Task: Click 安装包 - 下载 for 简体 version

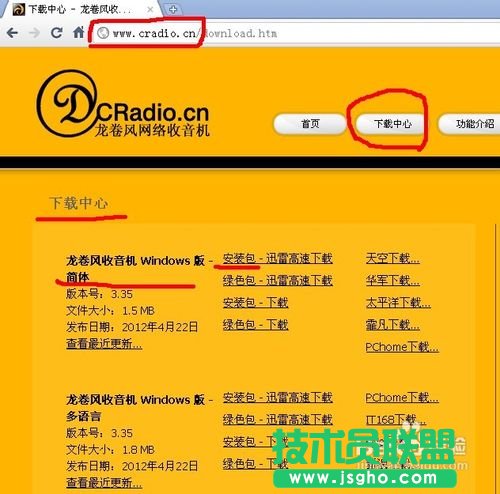Action: 255,303
